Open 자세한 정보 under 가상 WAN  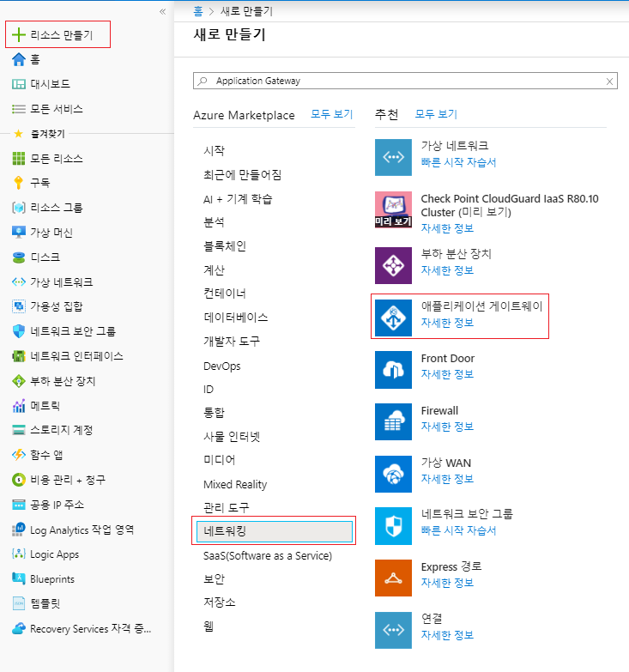click(x=447, y=479)
